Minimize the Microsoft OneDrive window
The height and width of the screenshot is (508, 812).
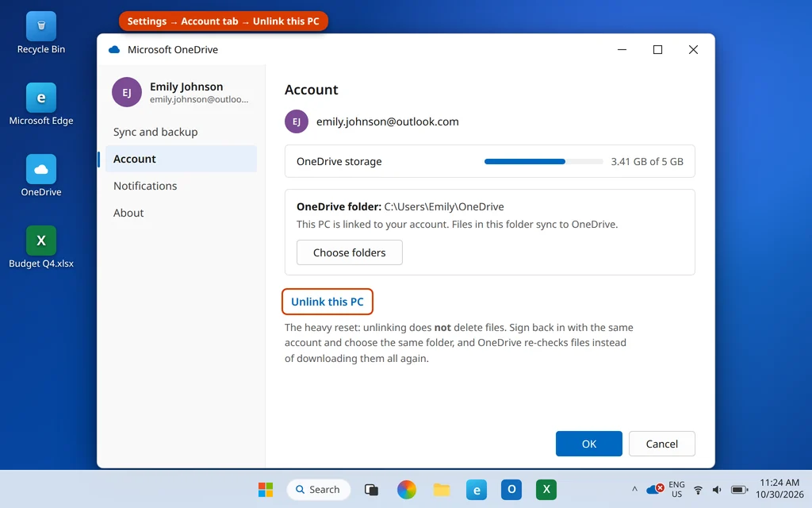tap(622, 49)
